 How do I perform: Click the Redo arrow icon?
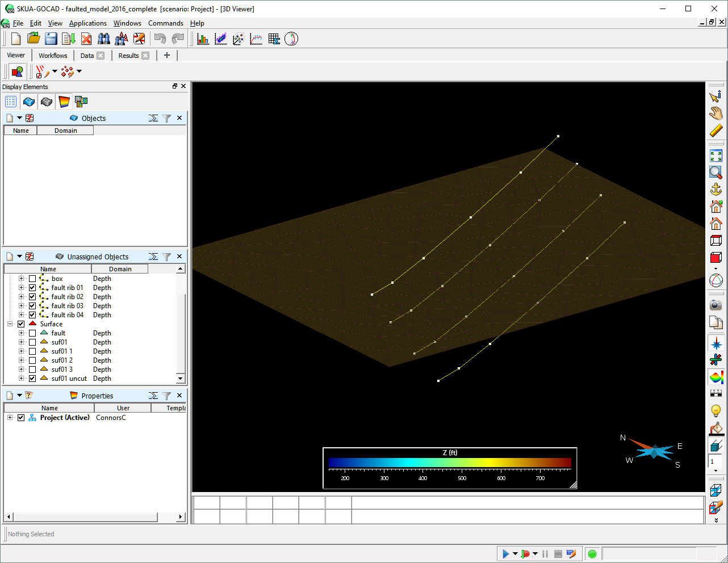coord(178,39)
